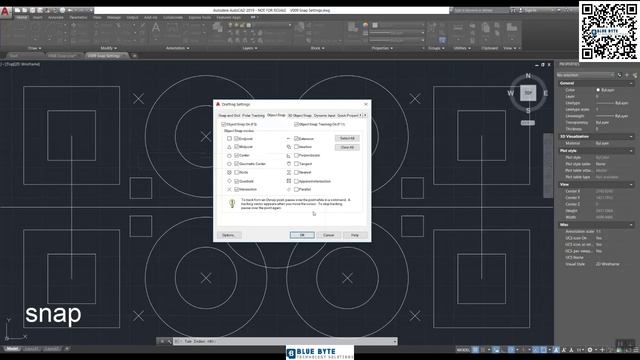Open the Annotate ribbon tab
Image resolution: width=640 pixels, height=360 pixels.
click(56, 18)
